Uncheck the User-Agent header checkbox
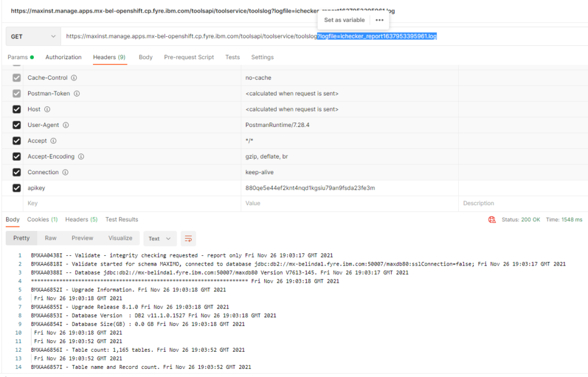Screen dimensions: 588x377 tap(17, 125)
